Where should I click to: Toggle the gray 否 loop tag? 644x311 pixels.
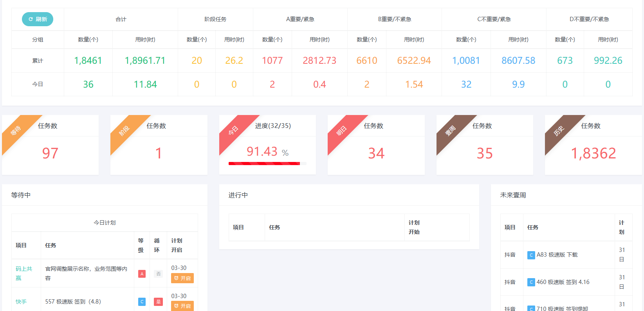point(158,274)
